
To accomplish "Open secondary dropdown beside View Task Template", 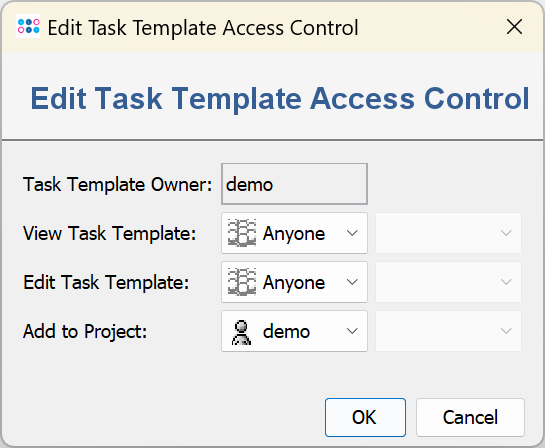I will pyautogui.click(x=448, y=233).
